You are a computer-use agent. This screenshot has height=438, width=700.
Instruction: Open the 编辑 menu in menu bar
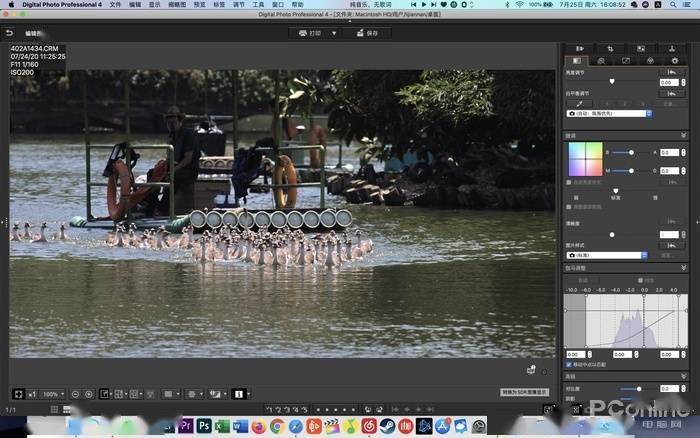[135, 5]
